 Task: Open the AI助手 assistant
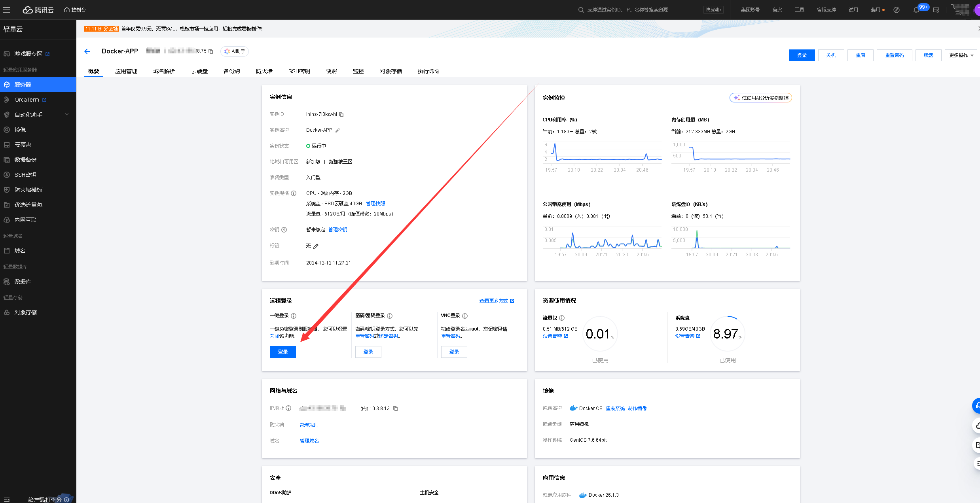(235, 51)
